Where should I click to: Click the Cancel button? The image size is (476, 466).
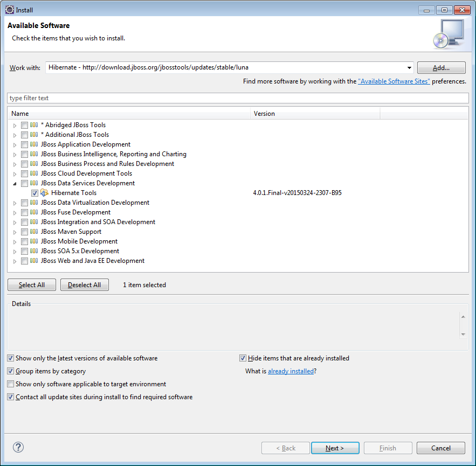pos(441,448)
